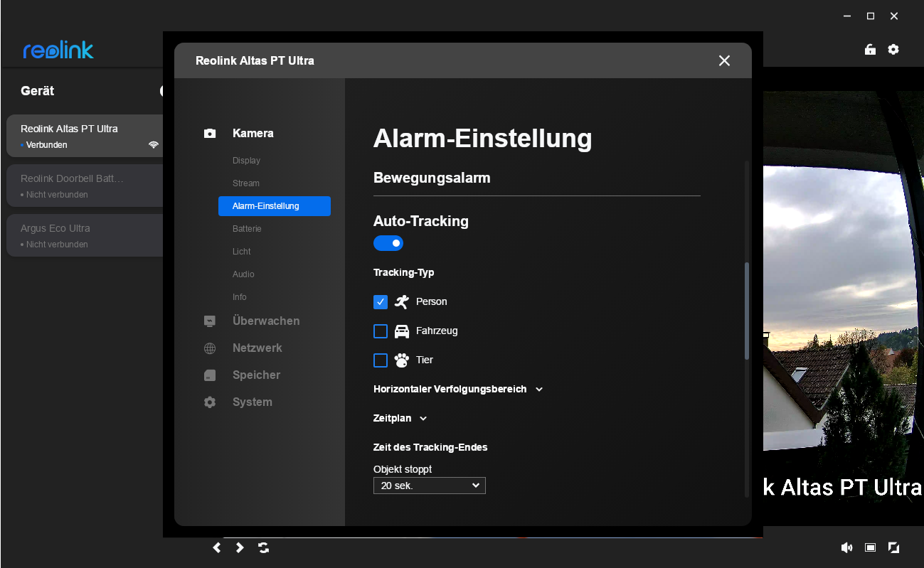Click the SD card icon beside Speicher
Screen dimensions: 924x568
[x=210, y=375]
